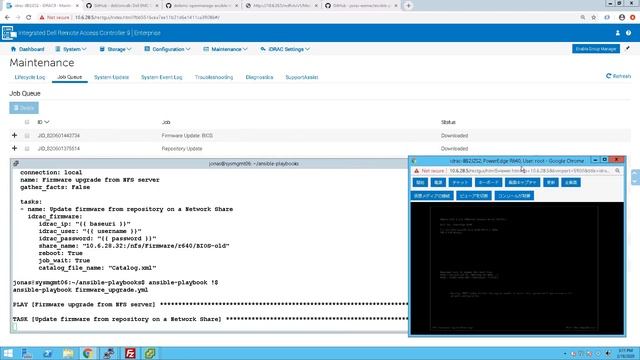Open the iDRAC help icon
This screenshot has height=360, width=640.
coord(629,33)
